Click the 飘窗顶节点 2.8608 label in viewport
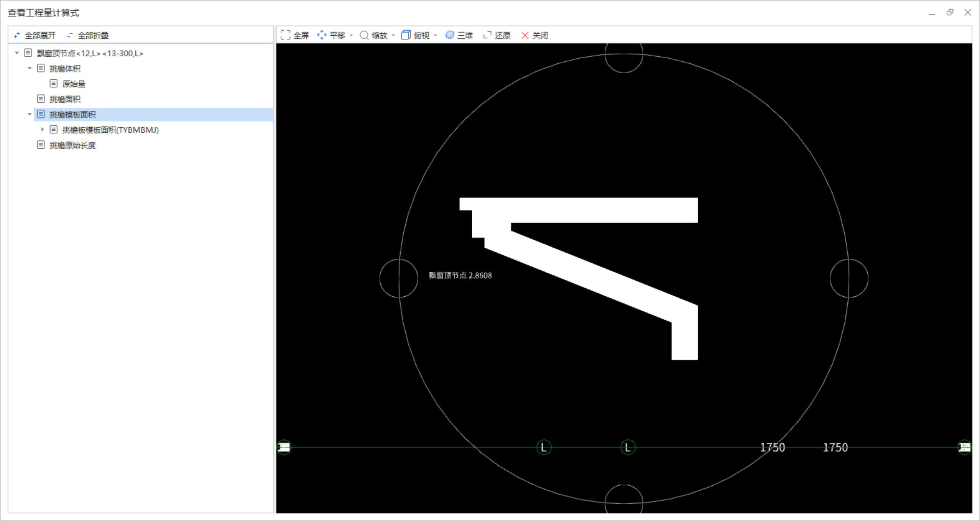The height and width of the screenshot is (521, 980). [460, 275]
